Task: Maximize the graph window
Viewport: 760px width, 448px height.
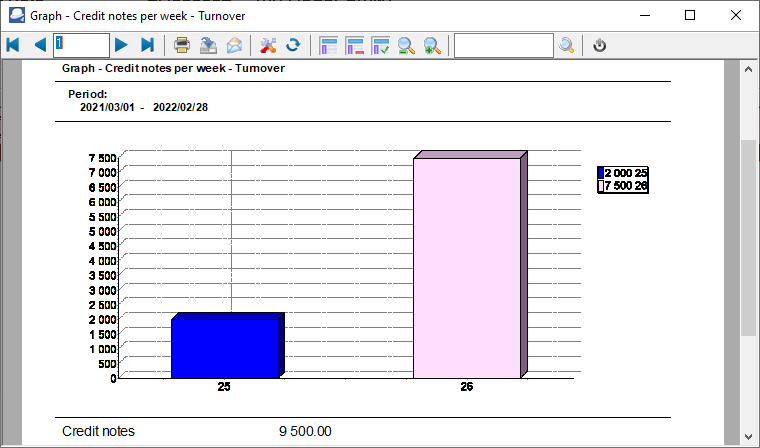Action: click(x=690, y=16)
